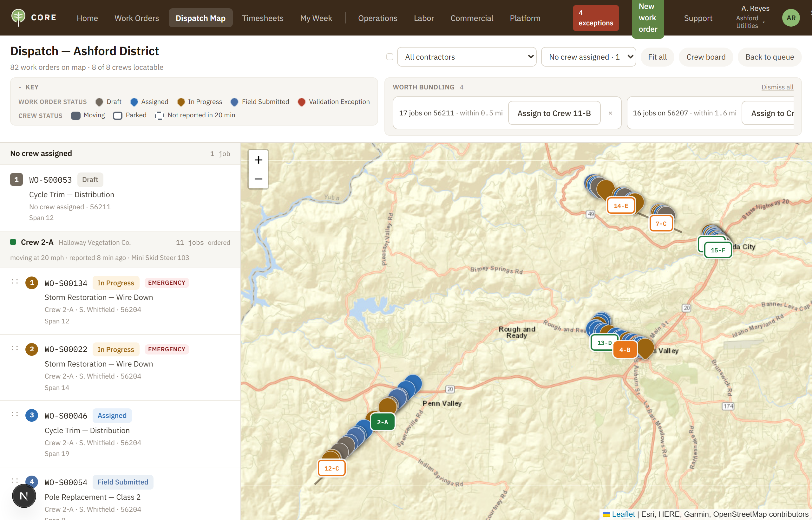
Task: Open the Operations menu
Action: tap(378, 18)
